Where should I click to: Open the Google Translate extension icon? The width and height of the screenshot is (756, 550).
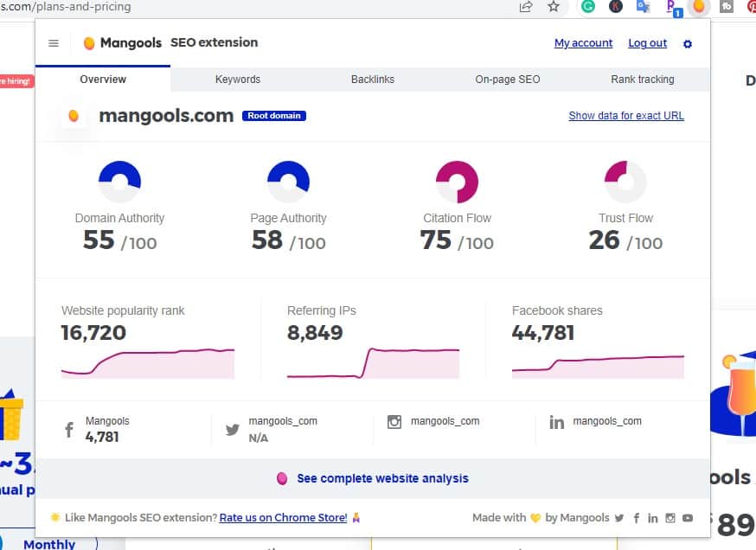[x=644, y=7]
